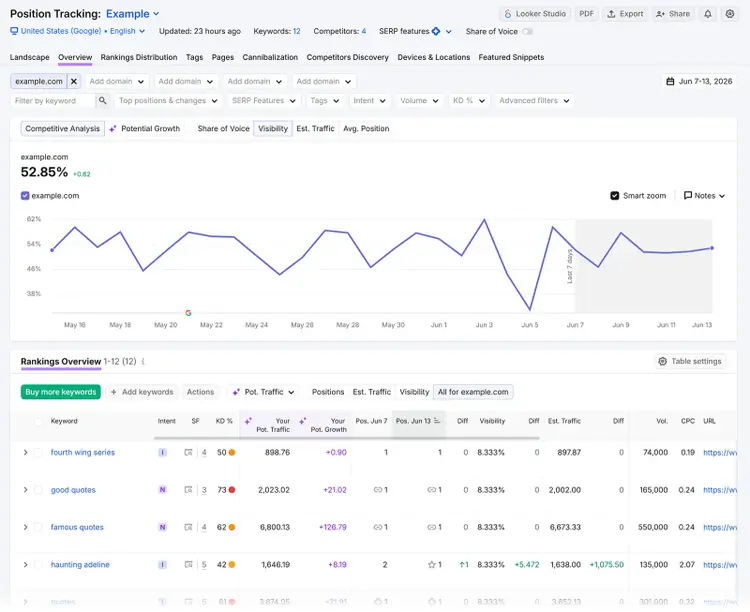
Task: Check the good quotes row checkbox
Action: click(38, 490)
